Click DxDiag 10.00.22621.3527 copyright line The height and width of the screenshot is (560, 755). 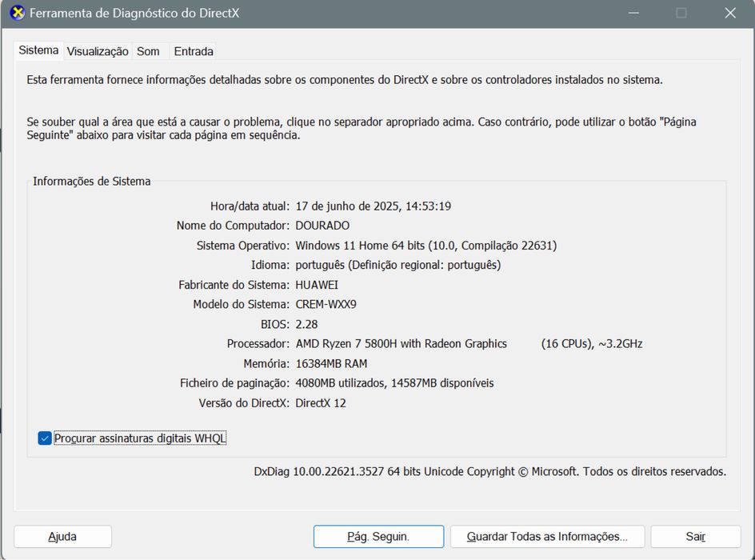coord(490,471)
